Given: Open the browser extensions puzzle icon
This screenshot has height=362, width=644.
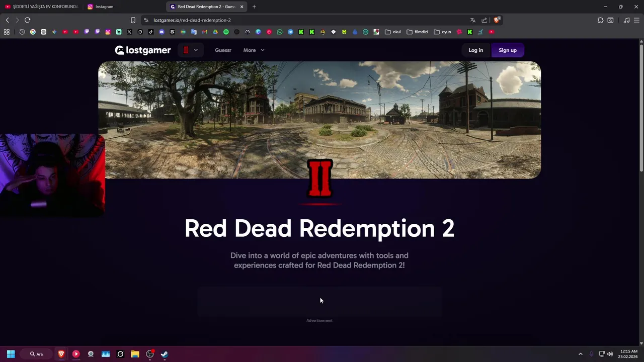Looking at the screenshot, I should (x=600, y=20).
